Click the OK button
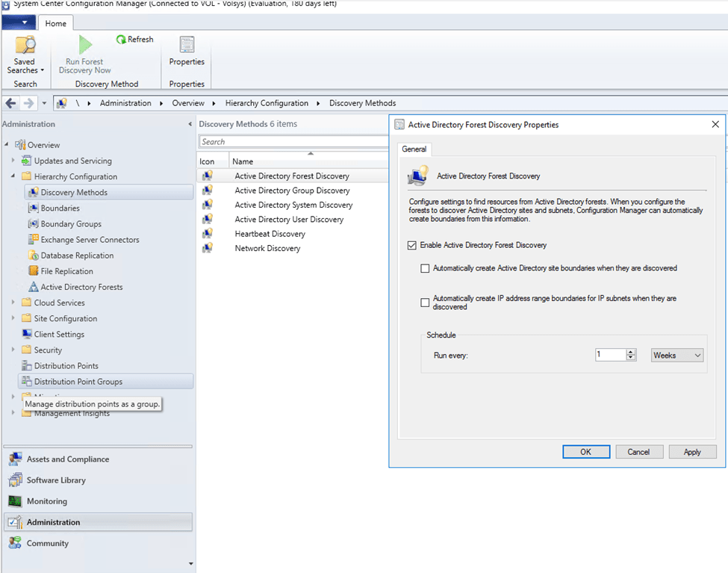This screenshot has height=573, width=728. point(585,452)
